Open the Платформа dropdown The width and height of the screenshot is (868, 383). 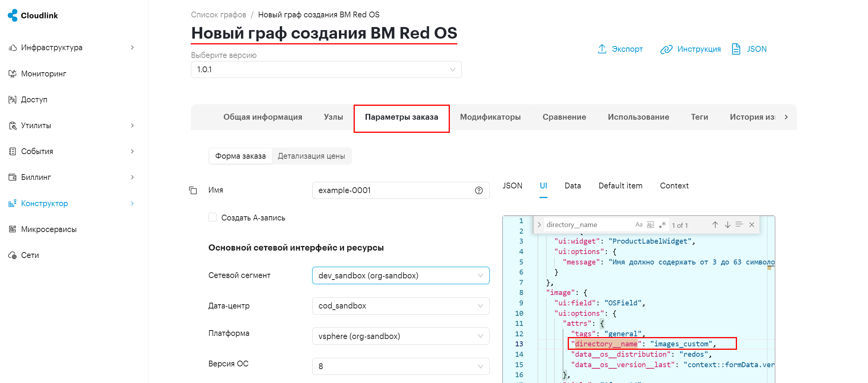(401, 336)
